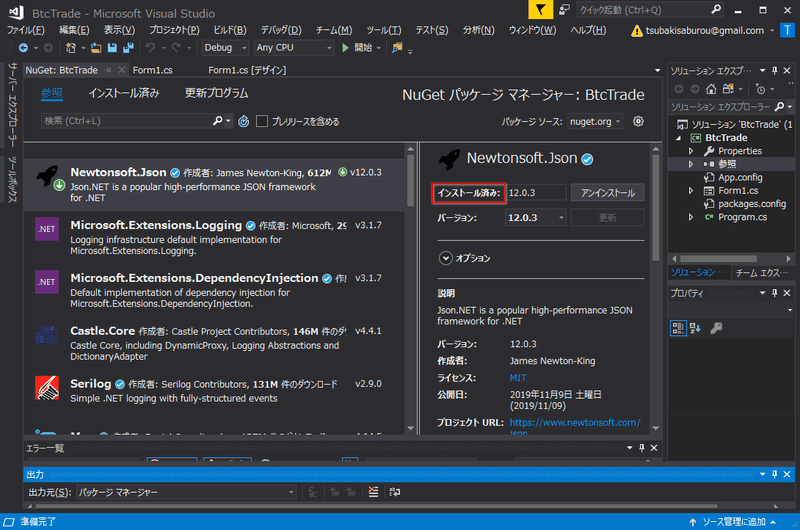Click the save all icon
The image size is (800, 530).
(x=128, y=47)
